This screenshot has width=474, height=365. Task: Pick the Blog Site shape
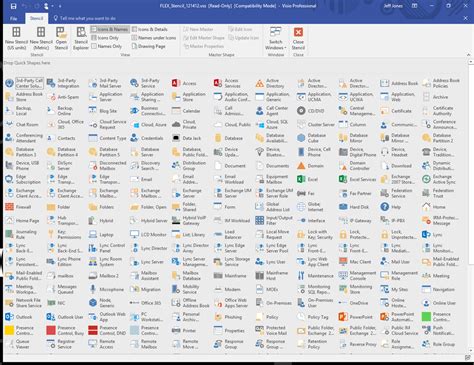click(103, 111)
